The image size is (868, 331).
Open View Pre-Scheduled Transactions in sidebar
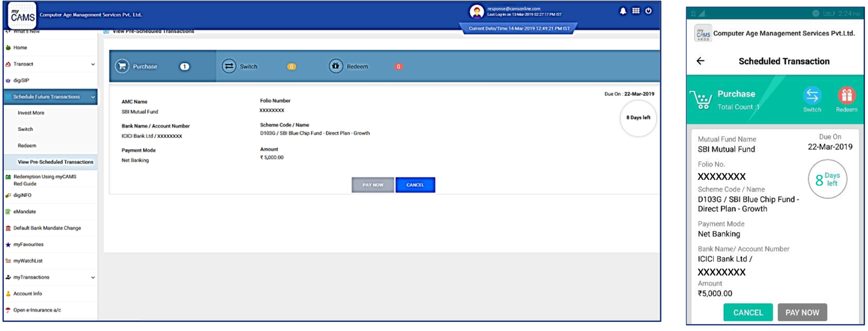coord(55,162)
